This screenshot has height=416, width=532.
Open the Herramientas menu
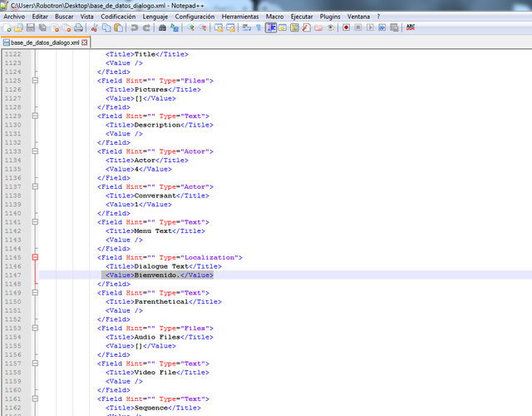tap(240, 17)
